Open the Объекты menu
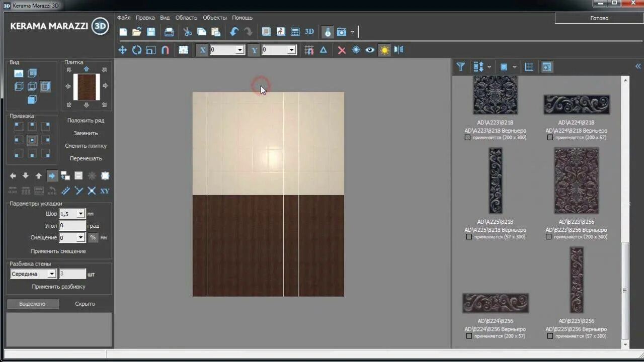Viewport: 644px width, 362px height. (x=214, y=18)
